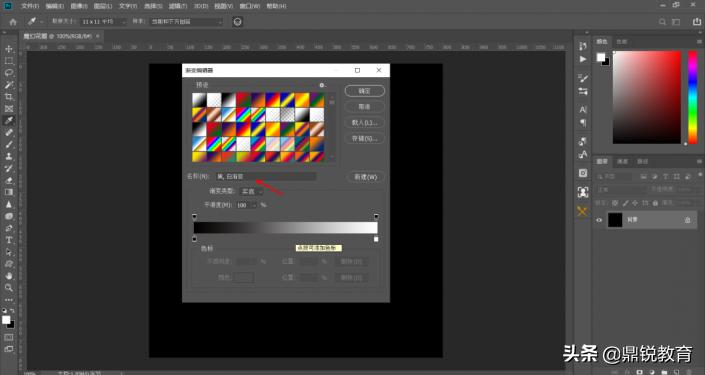Open the Color panel flyout menu

point(699,41)
